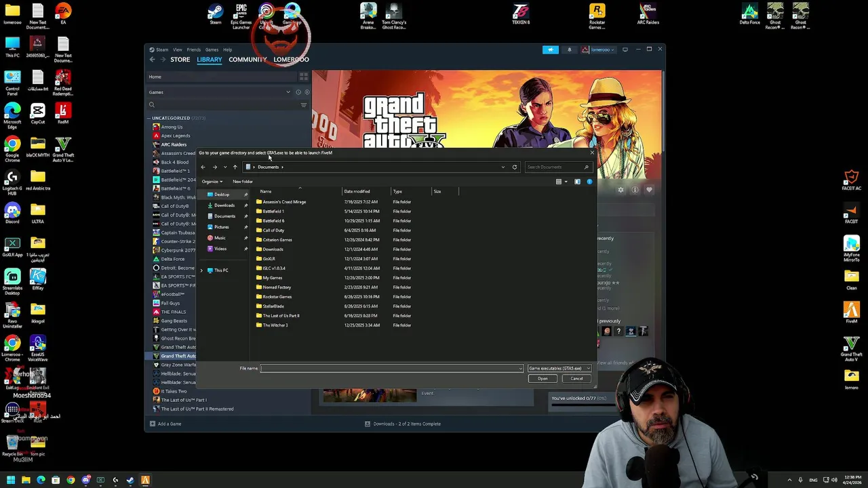
Task: Open the Steam desktop shortcut
Action: [x=216, y=14]
